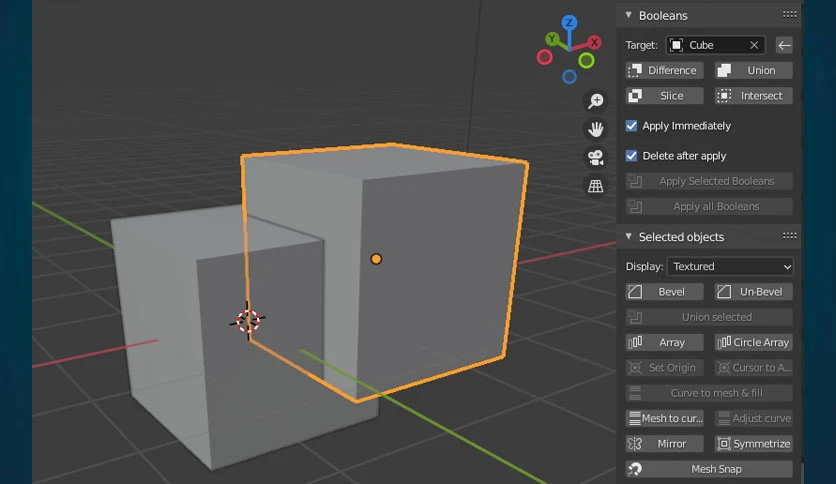This screenshot has width=836, height=484.
Task: Switch orthographic/perspective grid icon
Action: (x=596, y=185)
